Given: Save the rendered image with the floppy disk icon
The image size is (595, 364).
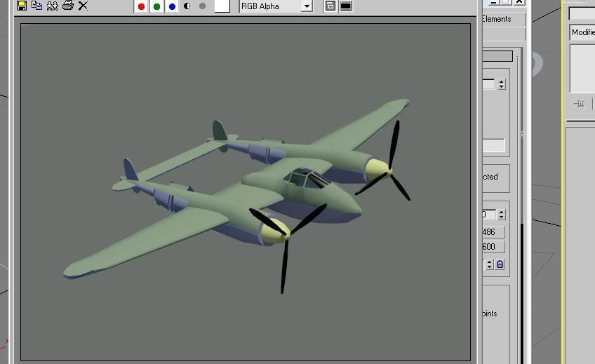Looking at the screenshot, I should point(22,6).
